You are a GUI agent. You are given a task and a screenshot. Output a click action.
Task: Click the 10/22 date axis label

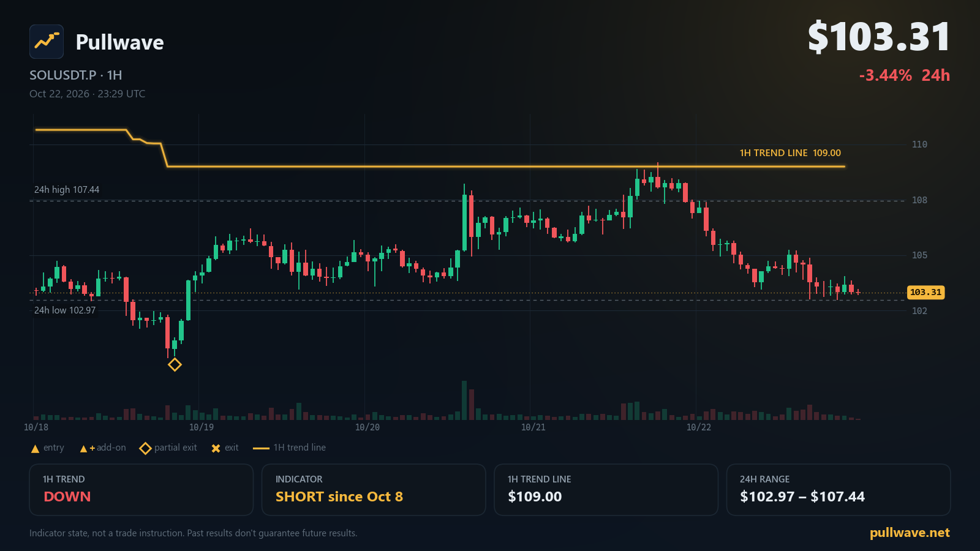[x=699, y=427]
